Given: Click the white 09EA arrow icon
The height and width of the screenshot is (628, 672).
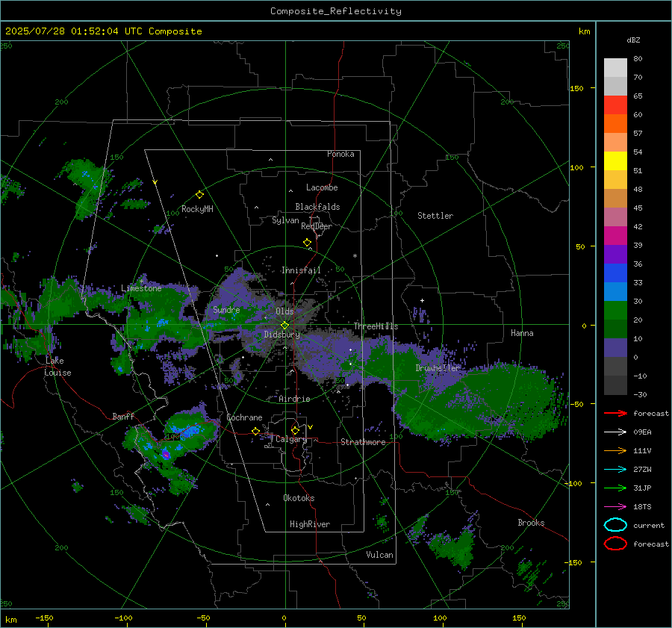Looking at the screenshot, I should tap(615, 432).
